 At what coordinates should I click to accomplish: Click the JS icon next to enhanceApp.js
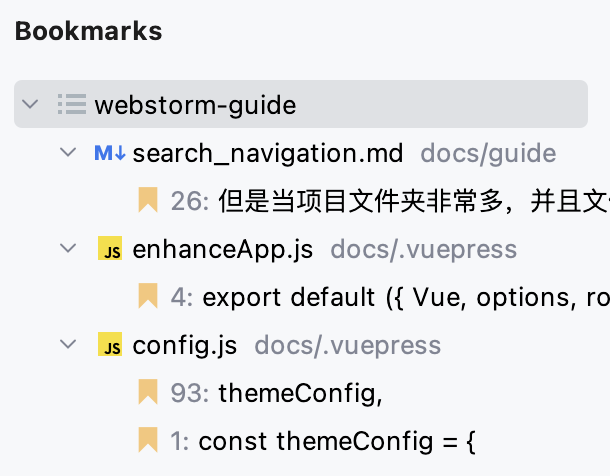[109, 249]
